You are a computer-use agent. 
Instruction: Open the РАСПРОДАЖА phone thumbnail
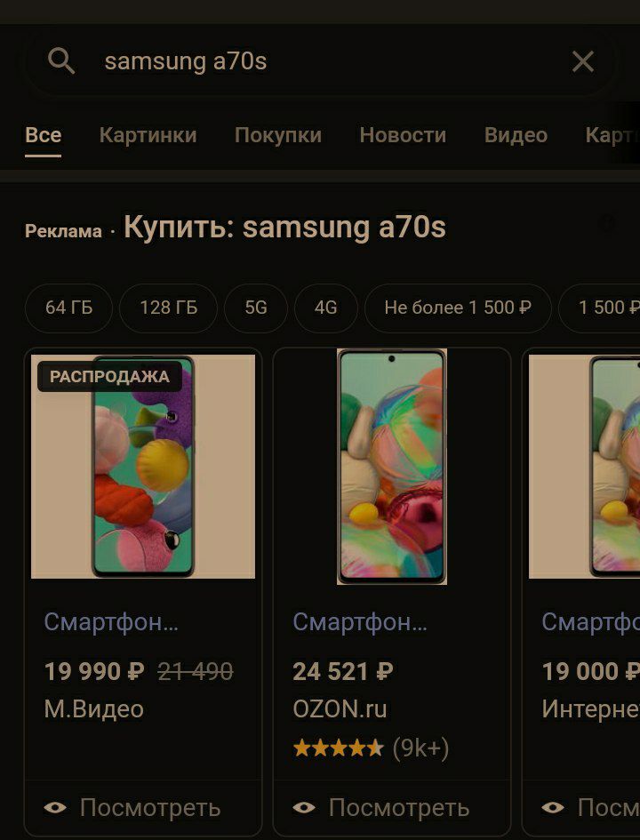coord(143,466)
